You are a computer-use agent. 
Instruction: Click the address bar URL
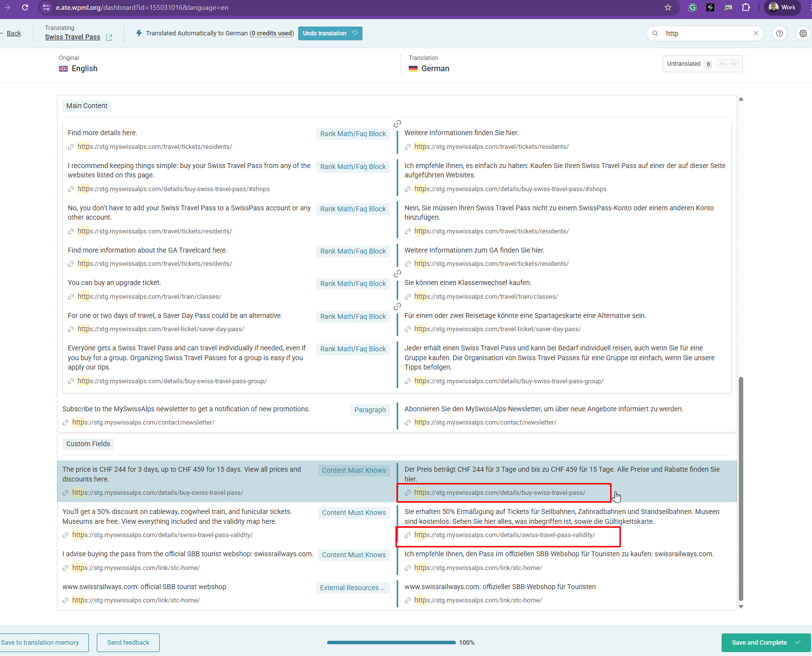click(142, 7)
